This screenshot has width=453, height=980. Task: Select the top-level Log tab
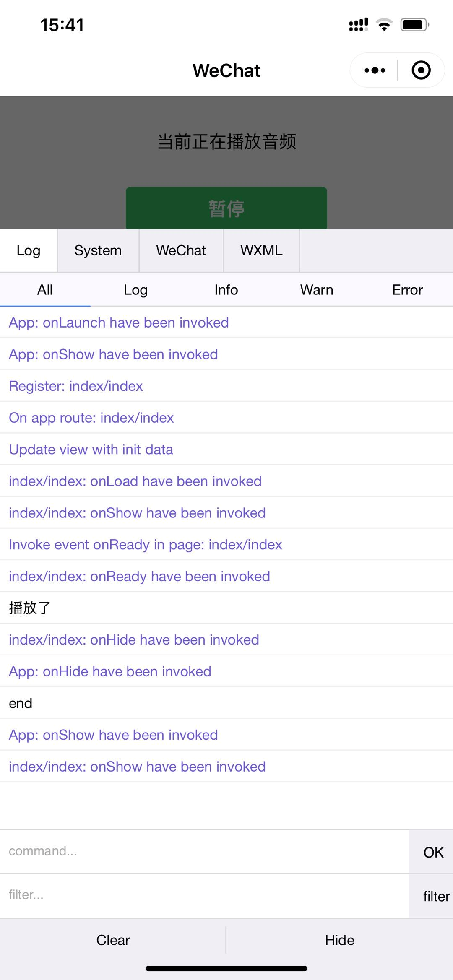coord(29,250)
